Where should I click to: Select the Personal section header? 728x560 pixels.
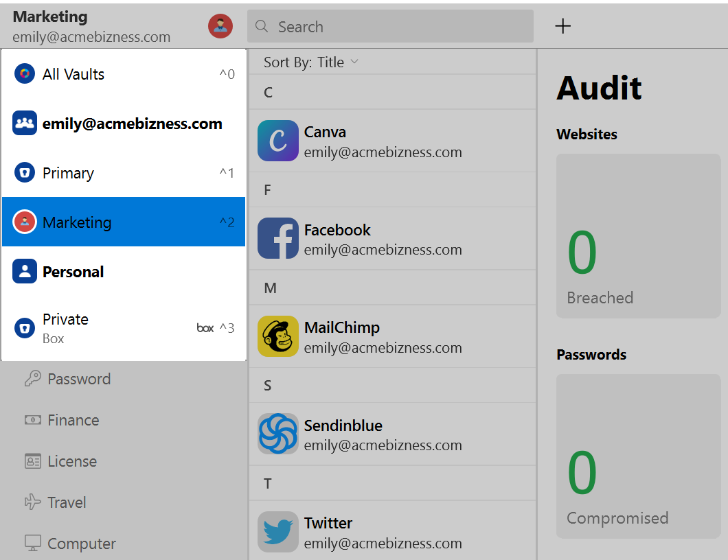(124, 271)
